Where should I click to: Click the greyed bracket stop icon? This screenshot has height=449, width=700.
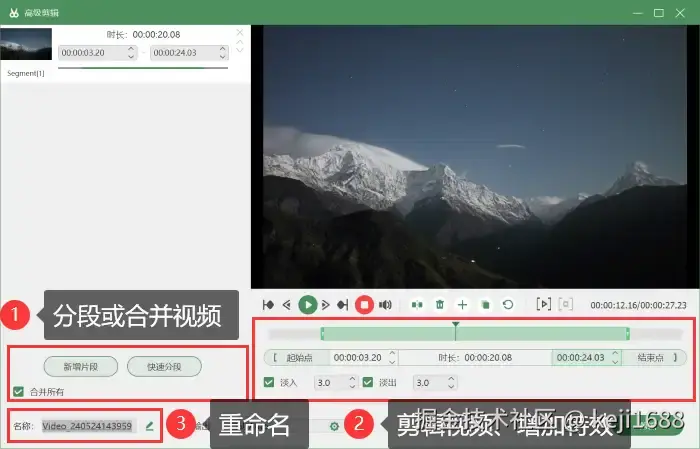565,304
